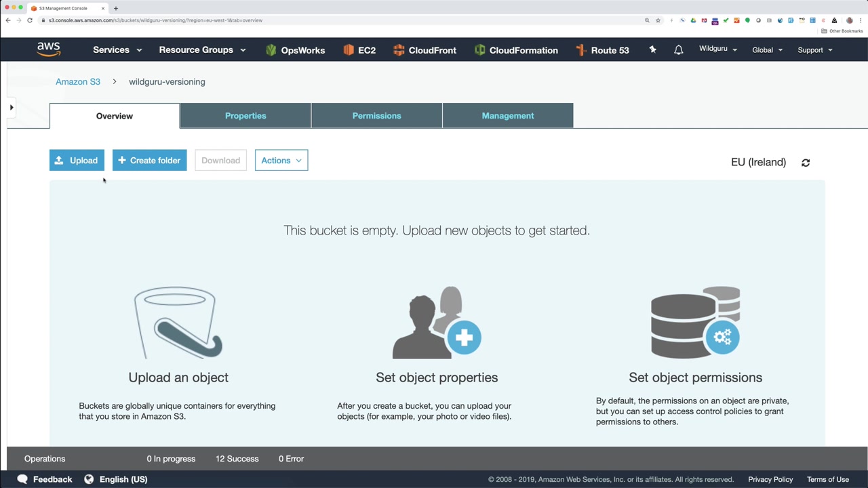This screenshot has width=868, height=488.
Task: Expand the Global region selector
Action: click(768, 49)
